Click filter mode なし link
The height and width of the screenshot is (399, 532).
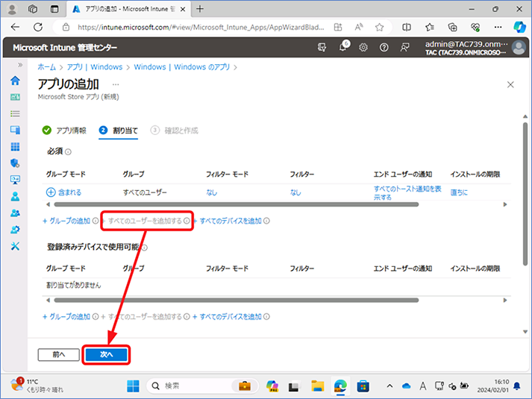[x=212, y=192]
